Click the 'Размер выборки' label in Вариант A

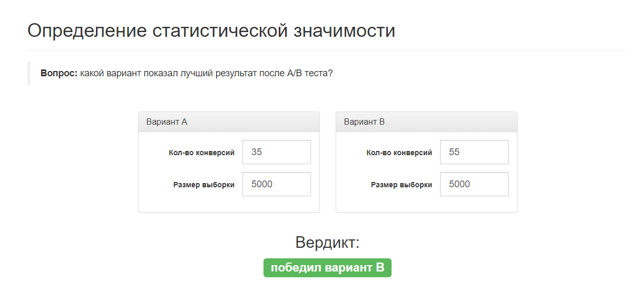pos(203,185)
